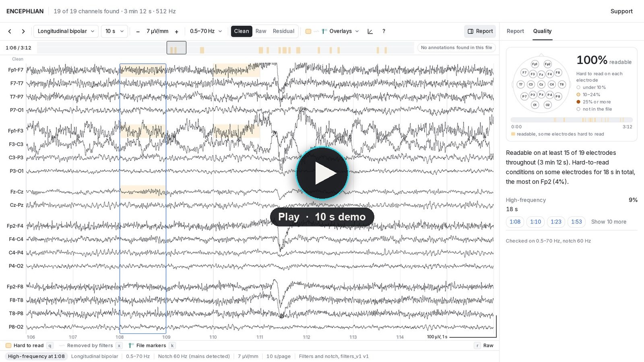Select the F4 electrode on head map
Viewport: 644px width, 362px height.
pyautogui.click(x=549, y=74)
